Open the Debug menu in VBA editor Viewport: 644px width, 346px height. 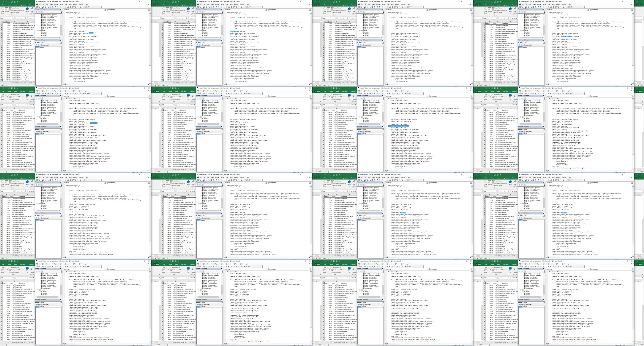tap(62, 4)
